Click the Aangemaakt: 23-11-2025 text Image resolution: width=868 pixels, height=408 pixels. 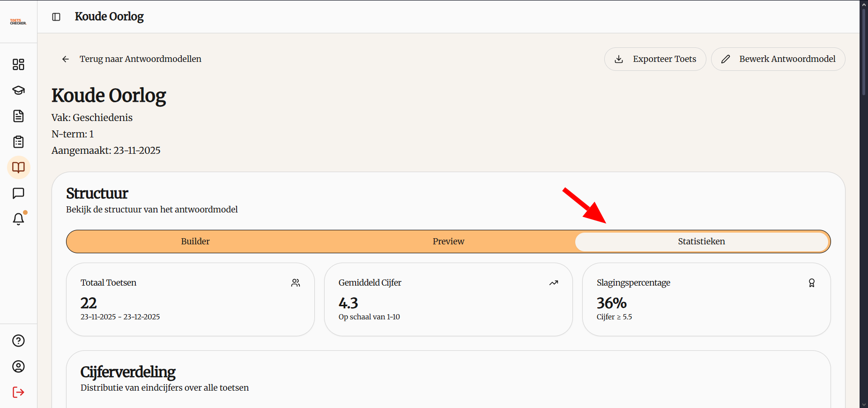(x=106, y=151)
